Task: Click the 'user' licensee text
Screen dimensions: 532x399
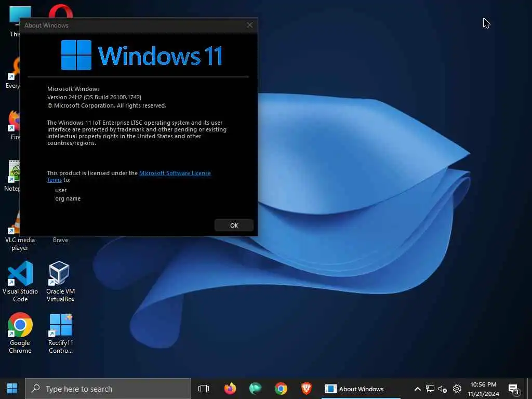Action: pos(61,190)
